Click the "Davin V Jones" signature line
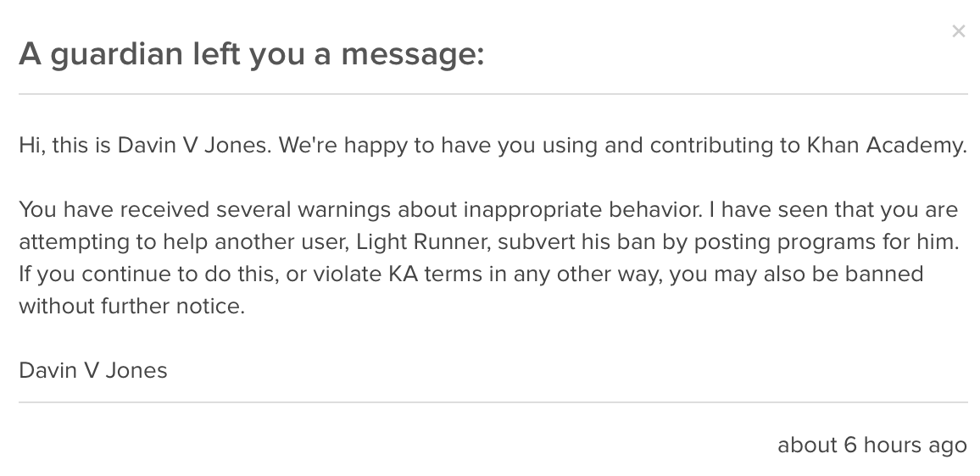Image resolution: width=980 pixels, height=476 pixels. tap(93, 370)
